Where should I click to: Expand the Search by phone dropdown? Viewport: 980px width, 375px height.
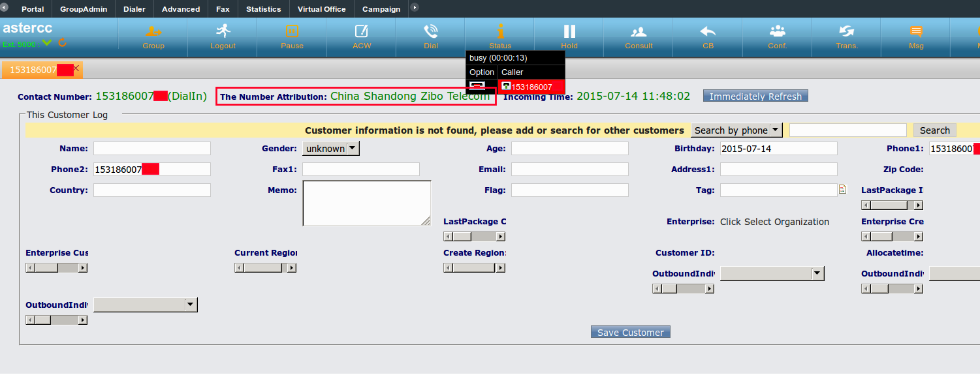click(737, 130)
